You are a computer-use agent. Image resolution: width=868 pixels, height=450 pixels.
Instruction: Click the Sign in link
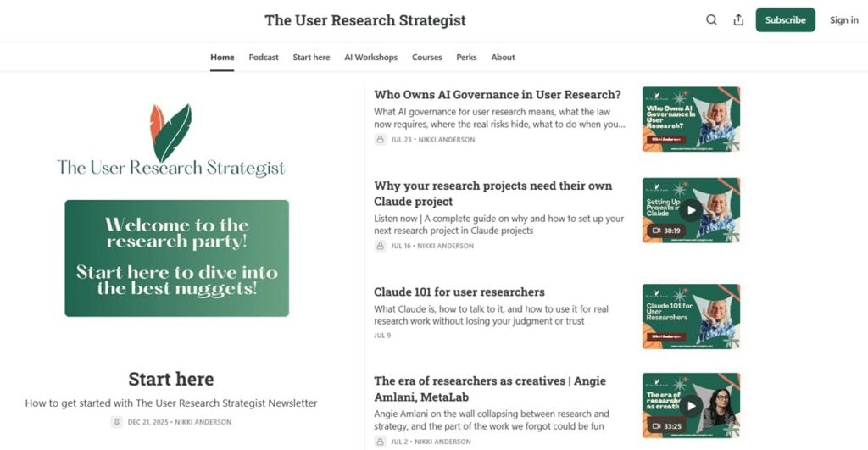click(843, 20)
